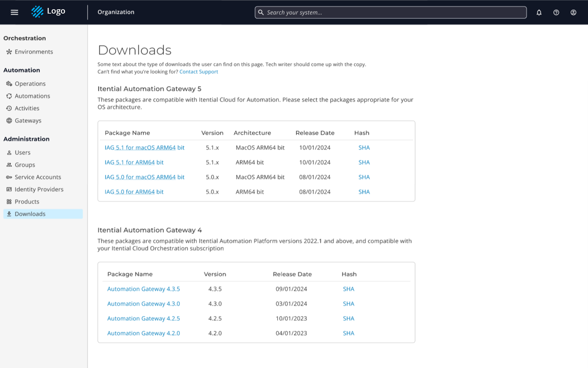Click the striped Logo icon

(x=37, y=12)
